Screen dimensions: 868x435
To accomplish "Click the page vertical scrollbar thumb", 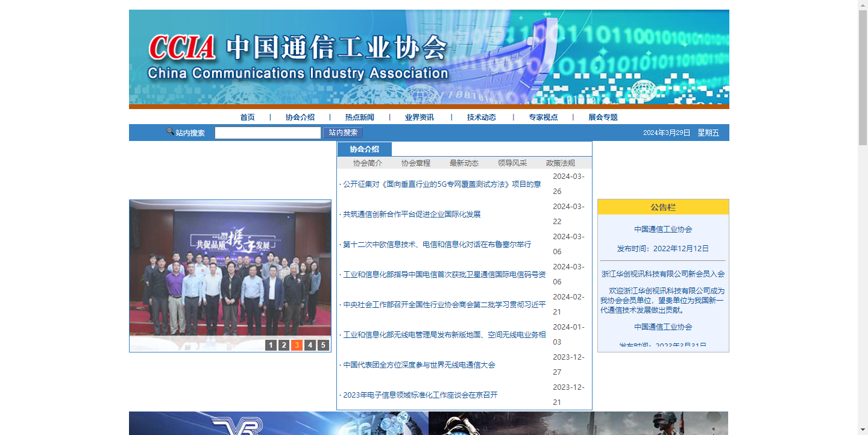I will click(x=863, y=77).
